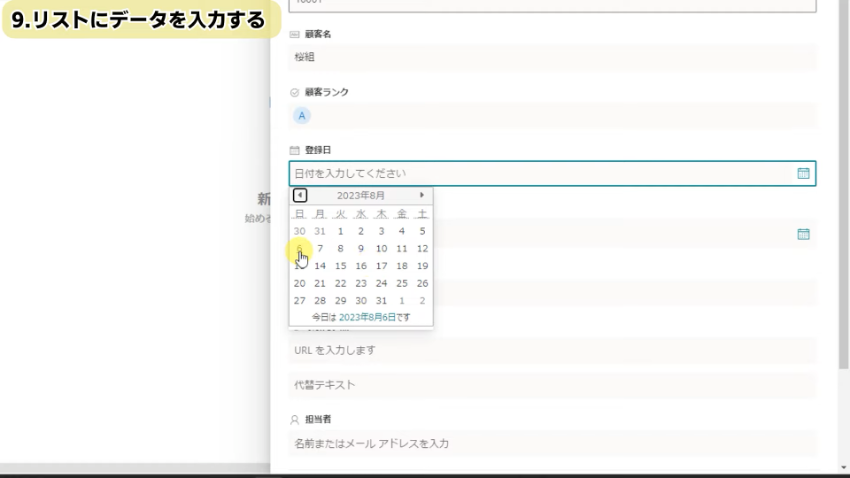The height and width of the screenshot is (478, 850).
Task: Click the previous month arrow in calendar
Action: coord(300,195)
